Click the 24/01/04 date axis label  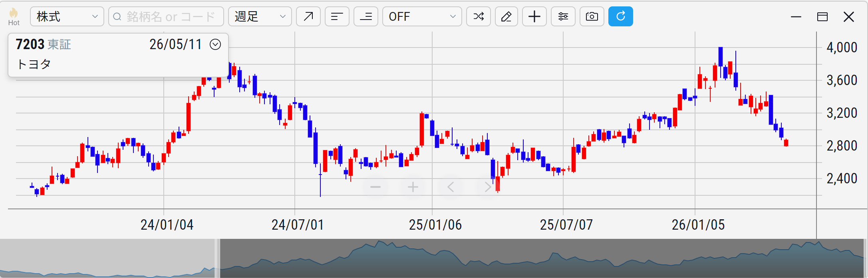[167, 225]
